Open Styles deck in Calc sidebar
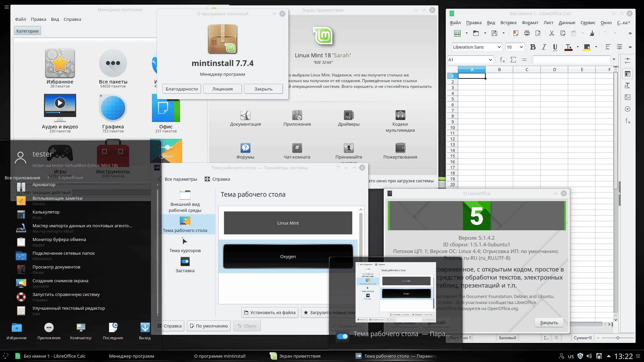644x362 pixels. [628, 85]
